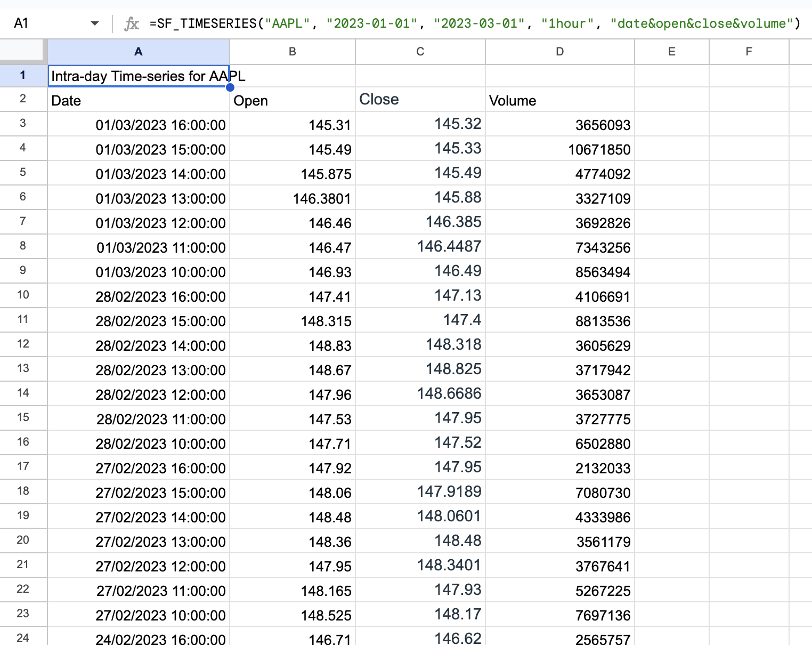Click date cell '28/02/2023 16:00:00'
The image size is (812, 645).
[x=139, y=296]
